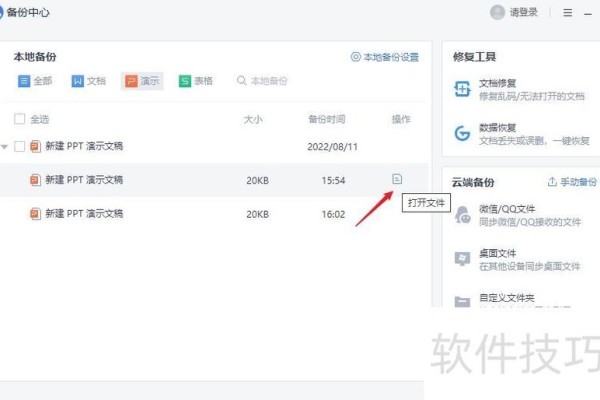The height and width of the screenshot is (400, 600).
Task: Click the 微信/QQ文件 icon
Action: point(462,215)
